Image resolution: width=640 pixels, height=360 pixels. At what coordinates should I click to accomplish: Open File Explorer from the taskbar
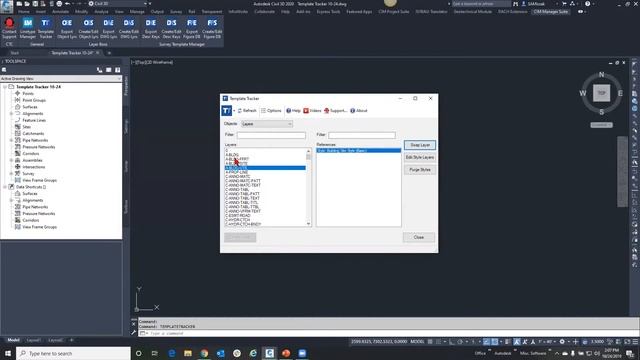[188, 353]
